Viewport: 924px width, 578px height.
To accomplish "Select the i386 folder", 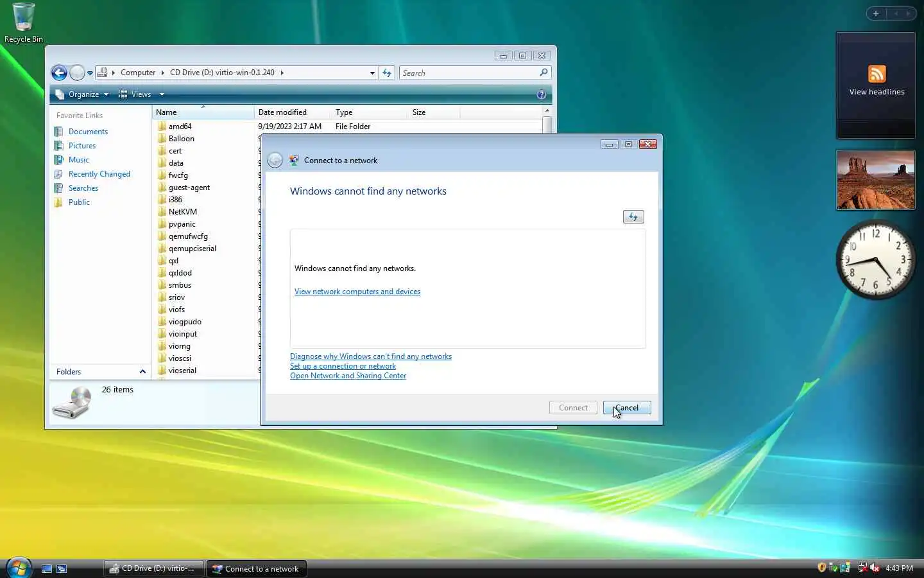I will tap(175, 200).
